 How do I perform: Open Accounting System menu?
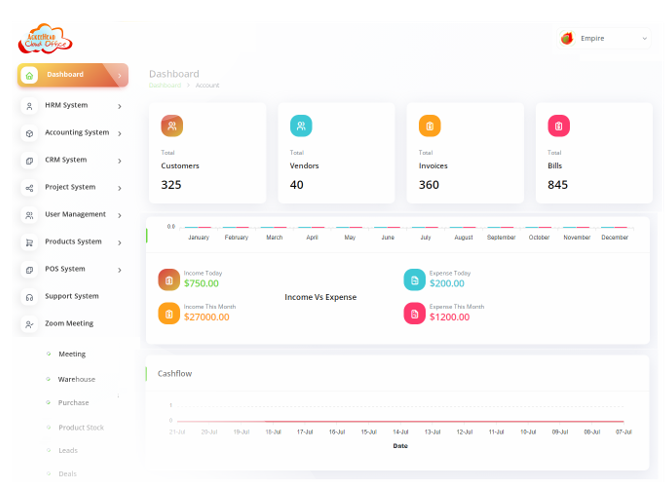click(73, 133)
